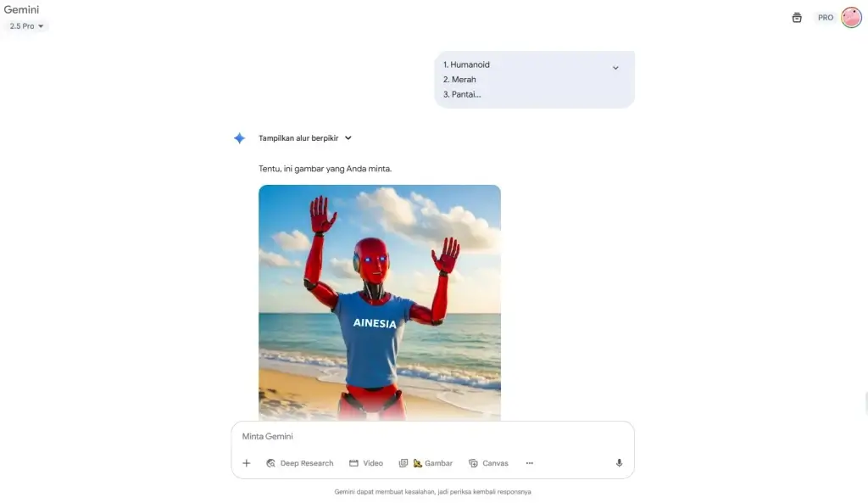Expand the user prompt with chevron
The width and height of the screenshot is (868, 503).
pos(615,68)
